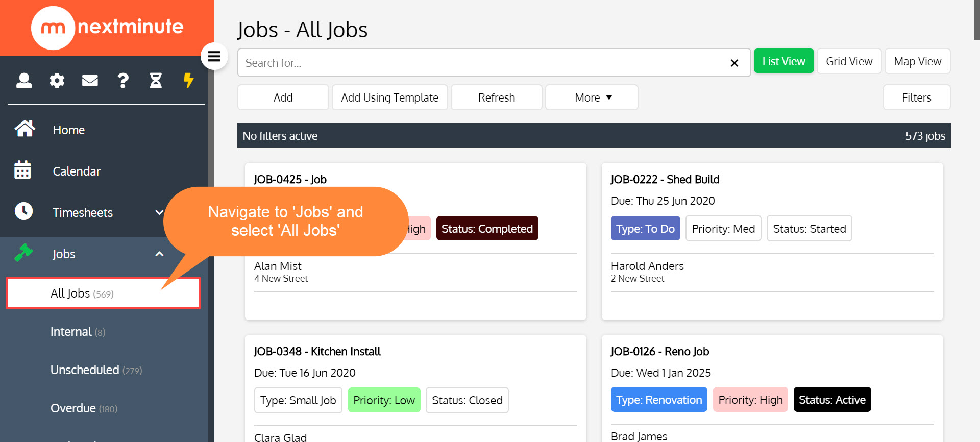
Task: Open job JOB-0348 - Kitchen Install
Action: click(x=317, y=352)
